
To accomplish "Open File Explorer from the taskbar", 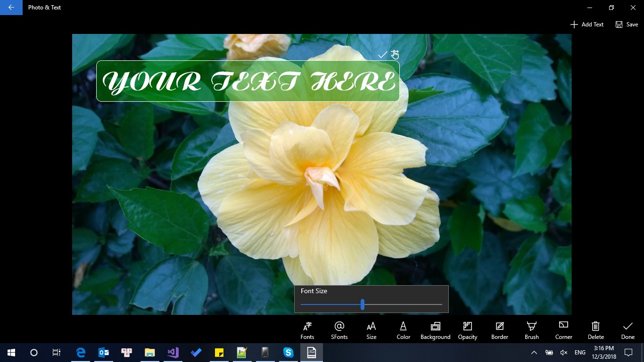I will (149, 352).
